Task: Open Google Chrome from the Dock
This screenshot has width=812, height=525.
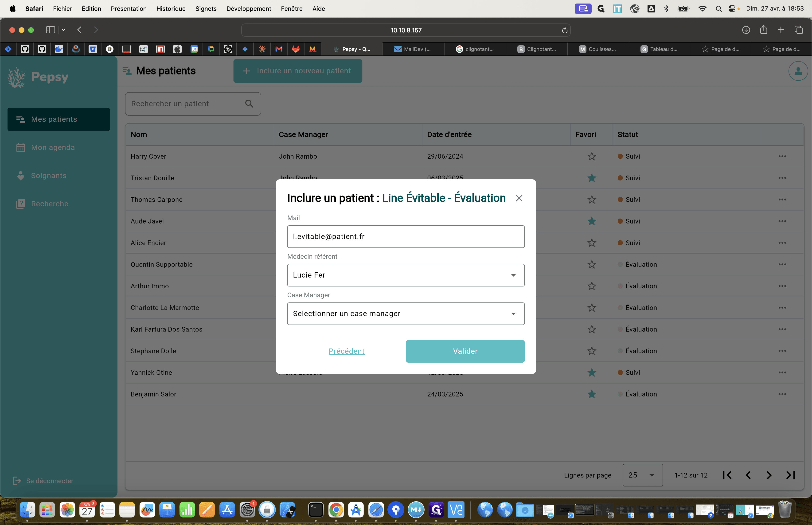Action: [336, 510]
